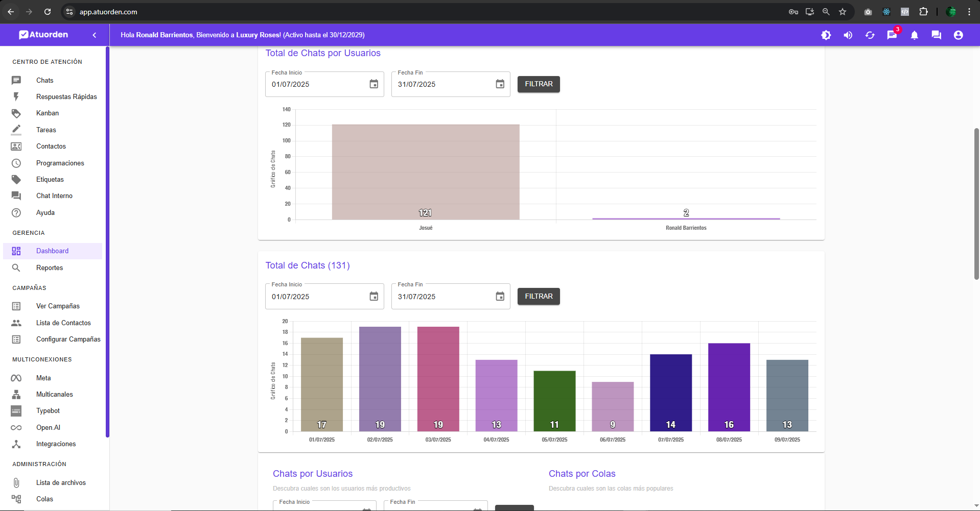Open chat messages icon with badge 3
Viewport: 980px width, 511px height.
pyautogui.click(x=892, y=35)
